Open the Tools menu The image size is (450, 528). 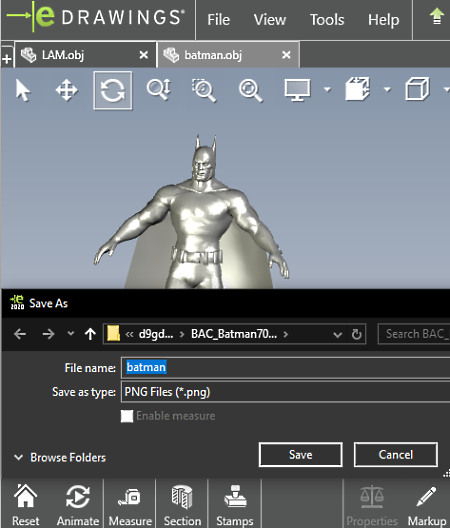tap(327, 20)
